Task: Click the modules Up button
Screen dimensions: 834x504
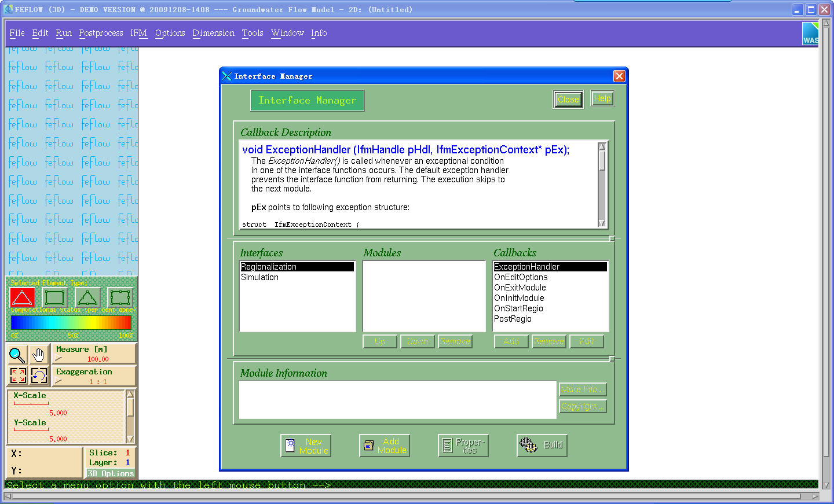Action: point(380,341)
